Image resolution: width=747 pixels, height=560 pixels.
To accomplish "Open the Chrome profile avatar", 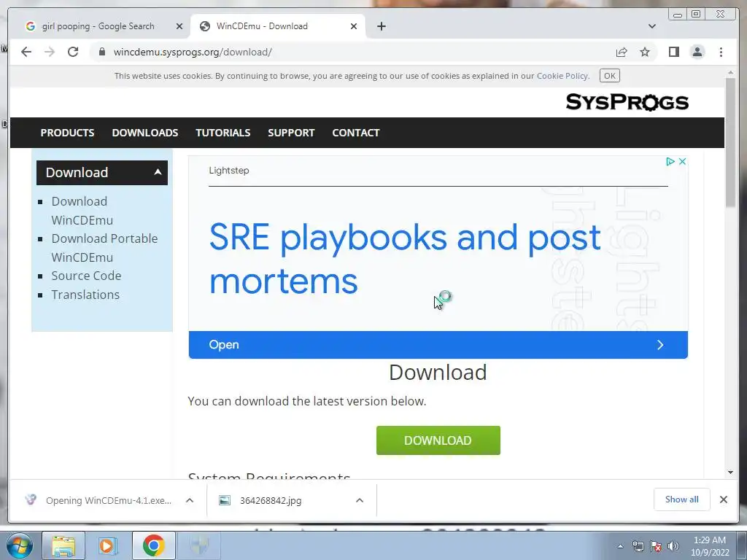I will click(697, 52).
